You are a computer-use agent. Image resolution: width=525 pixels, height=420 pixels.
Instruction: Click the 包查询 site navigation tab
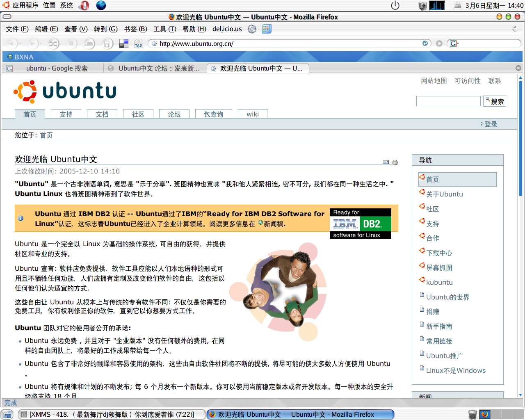click(x=214, y=114)
